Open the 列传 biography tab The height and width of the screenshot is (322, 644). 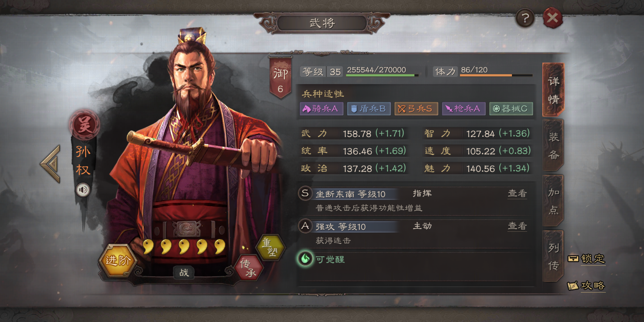tap(553, 256)
